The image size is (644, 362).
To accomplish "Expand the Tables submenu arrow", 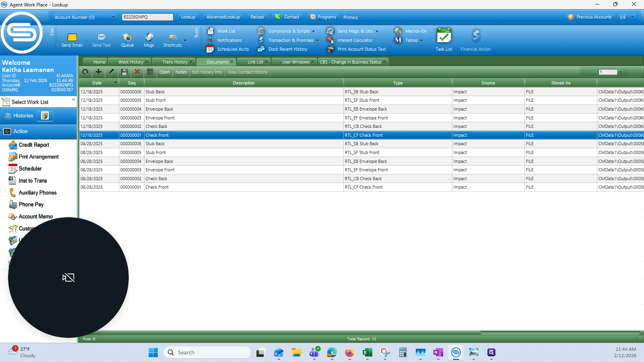I will pyautogui.click(x=421, y=40).
